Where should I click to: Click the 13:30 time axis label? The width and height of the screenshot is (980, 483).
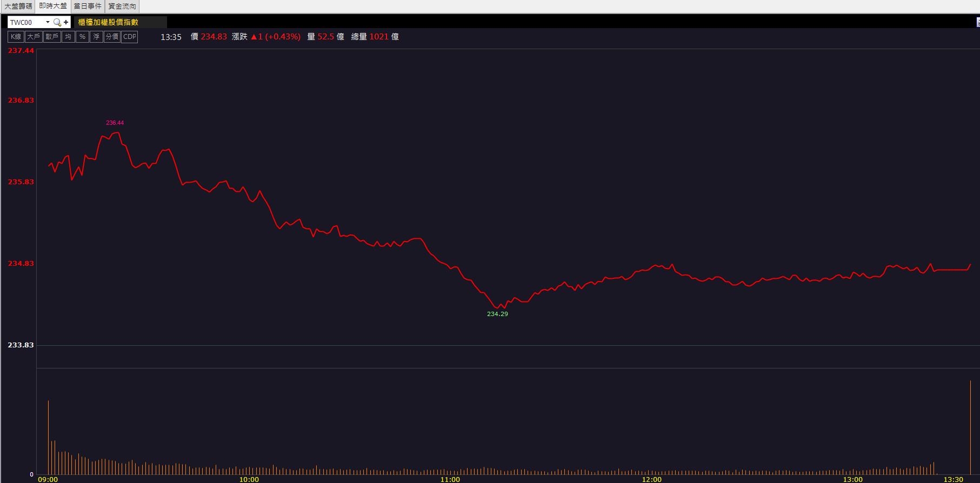953,479
